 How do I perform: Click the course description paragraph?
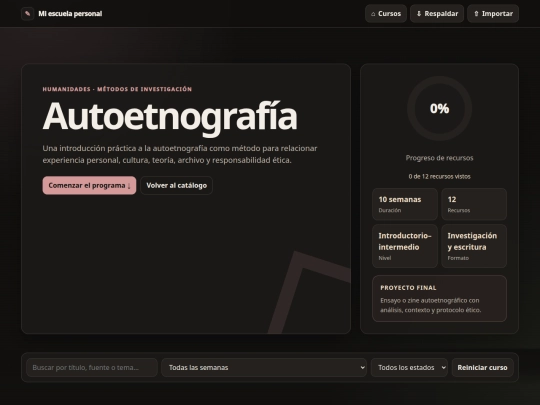click(180, 154)
